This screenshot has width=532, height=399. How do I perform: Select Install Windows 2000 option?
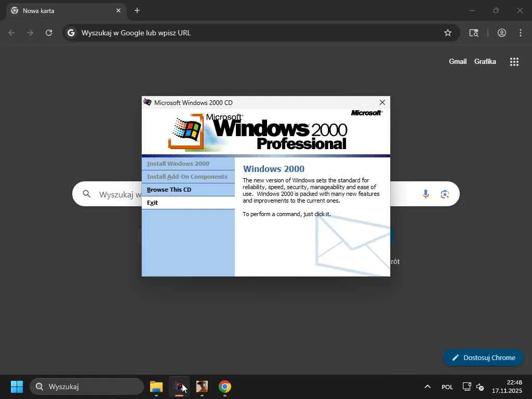[x=188, y=164]
